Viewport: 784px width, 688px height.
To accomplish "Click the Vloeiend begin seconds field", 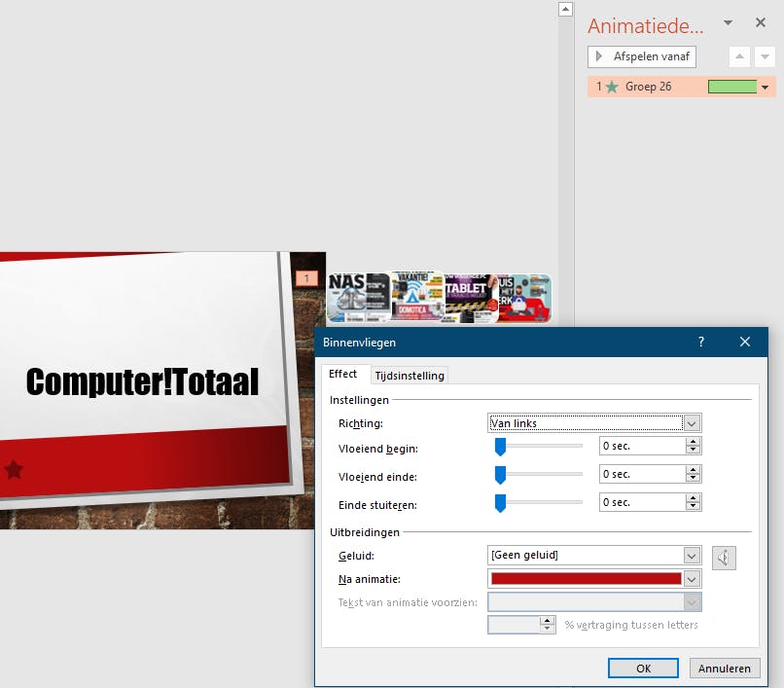I will [x=643, y=446].
